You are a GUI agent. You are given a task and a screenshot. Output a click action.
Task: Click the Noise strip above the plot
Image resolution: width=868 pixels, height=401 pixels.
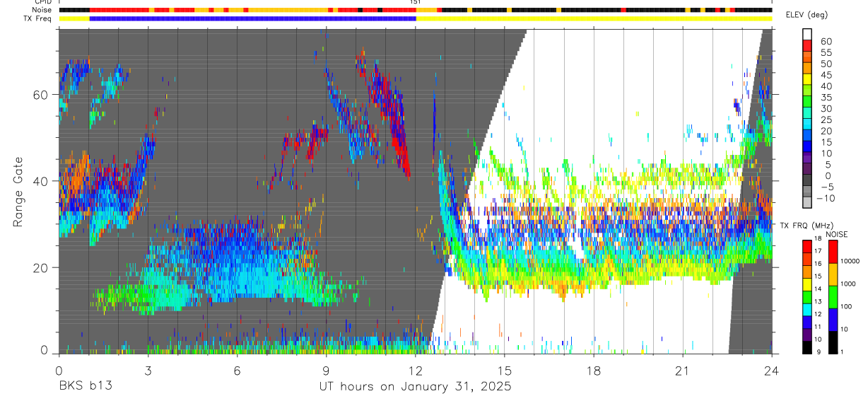pyautogui.click(x=415, y=10)
